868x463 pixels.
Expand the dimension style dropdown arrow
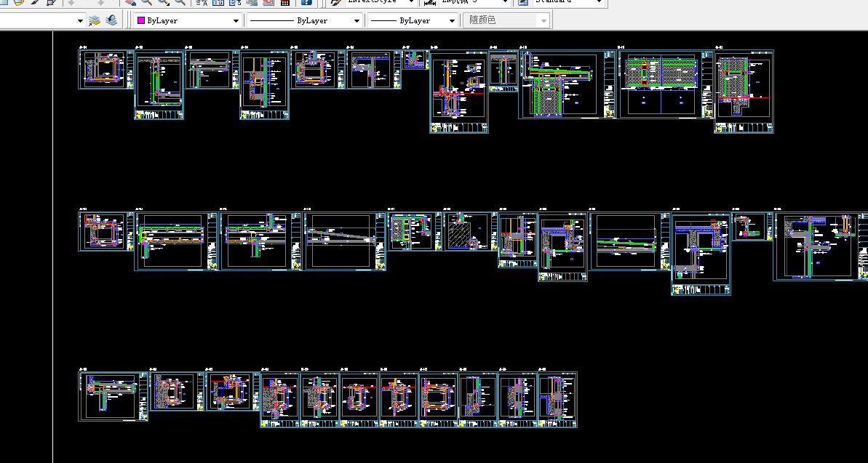tap(505, 2)
